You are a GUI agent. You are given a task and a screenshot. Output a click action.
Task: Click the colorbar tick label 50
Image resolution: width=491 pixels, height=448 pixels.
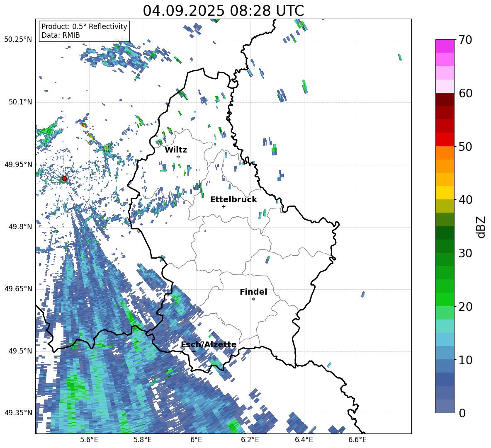(465, 146)
